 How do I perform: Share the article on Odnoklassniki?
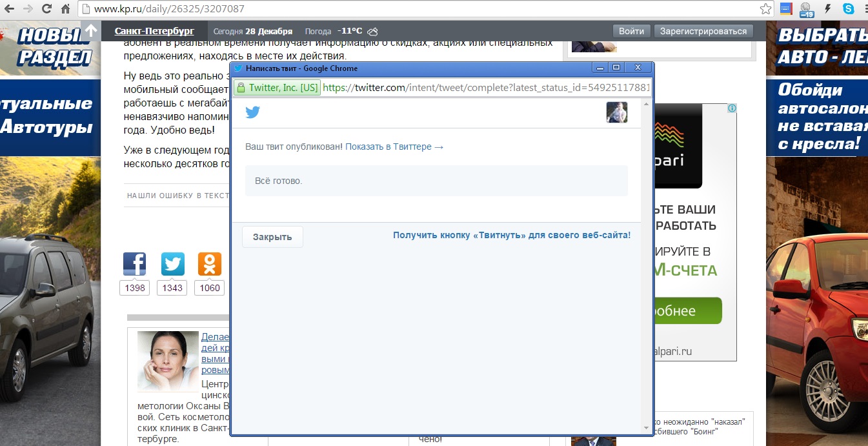coord(210,264)
